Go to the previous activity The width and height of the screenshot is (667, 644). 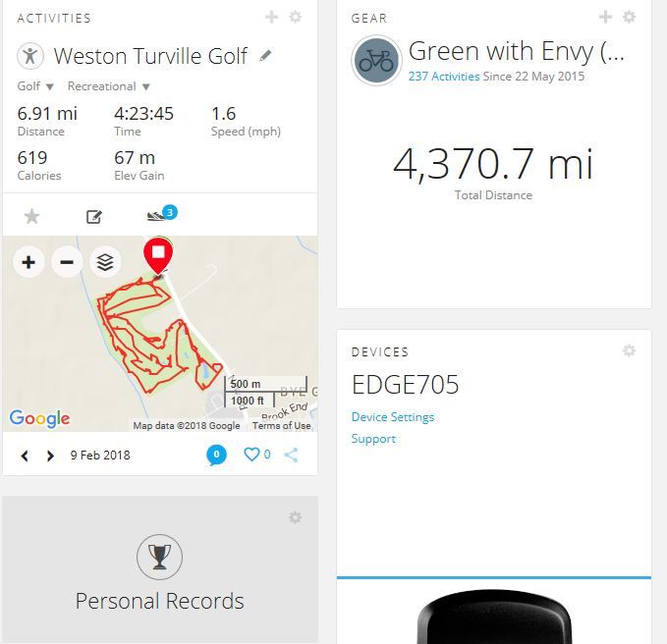26,456
